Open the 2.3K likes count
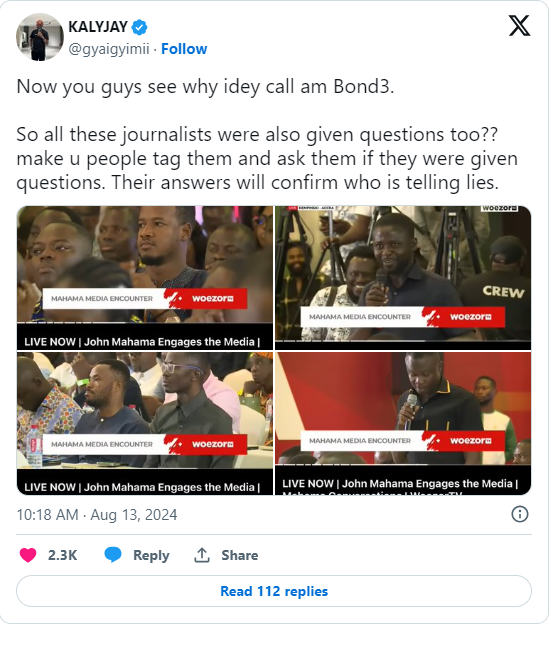This screenshot has width=551, height=663. pos(62,555)
